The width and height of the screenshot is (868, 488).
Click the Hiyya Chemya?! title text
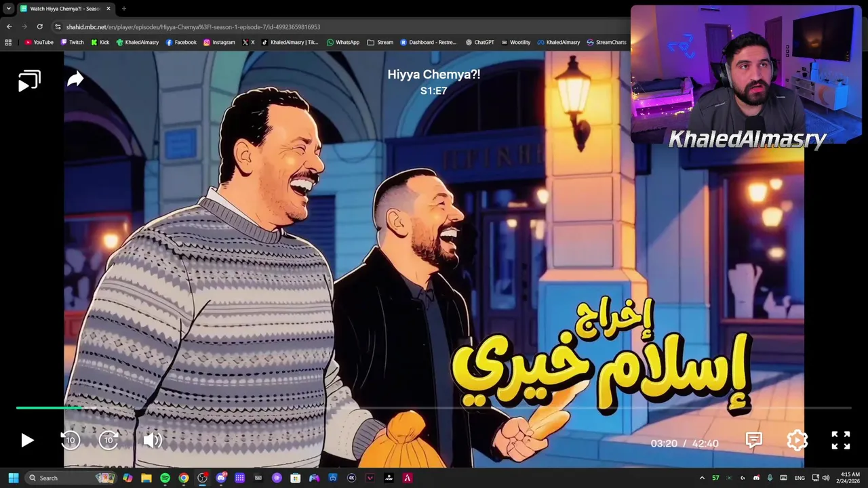434,75
